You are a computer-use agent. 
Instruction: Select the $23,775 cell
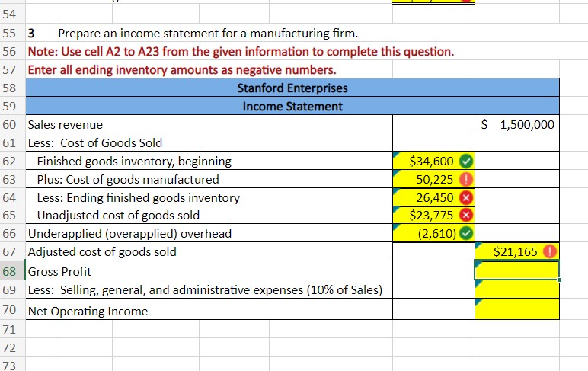[433, 216]
